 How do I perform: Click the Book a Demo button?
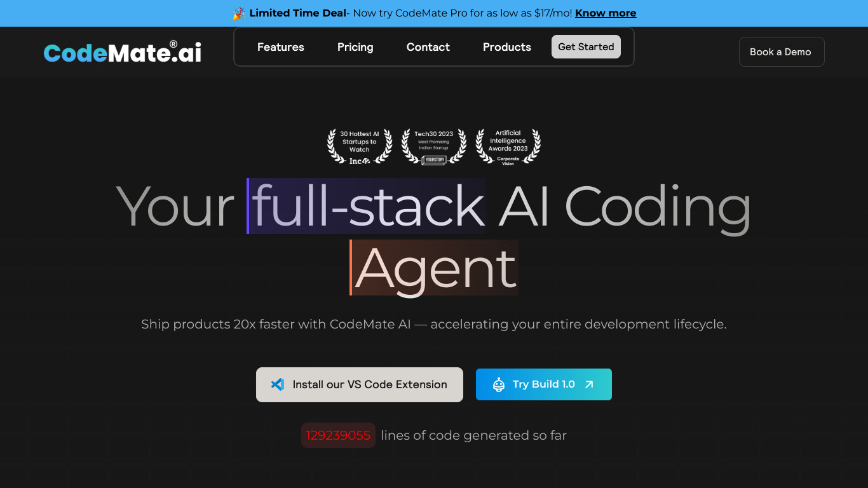click(782, 52)
